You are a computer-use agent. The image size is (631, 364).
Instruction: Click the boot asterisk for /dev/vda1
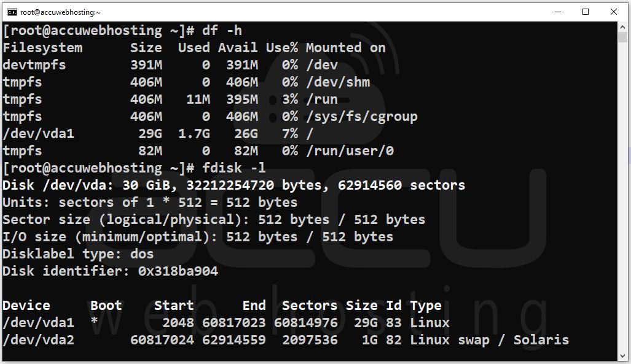click(94, 321)
